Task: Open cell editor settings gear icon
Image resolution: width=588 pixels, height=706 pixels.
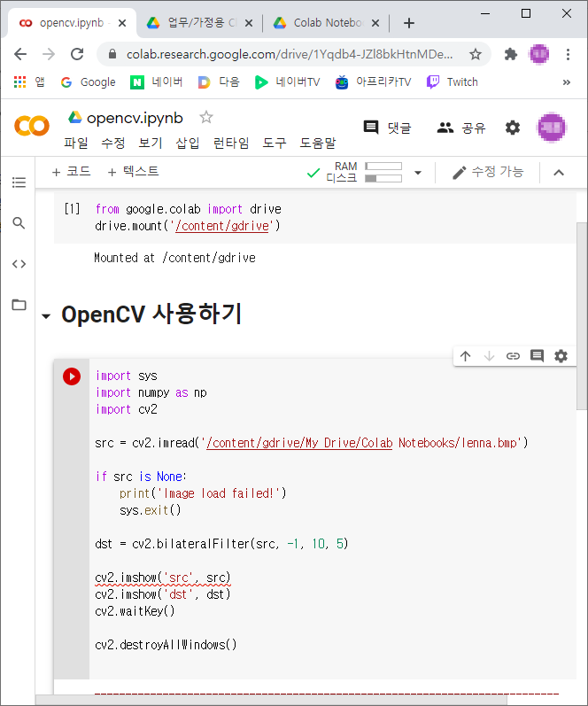Action: click(x=561, y=356)
